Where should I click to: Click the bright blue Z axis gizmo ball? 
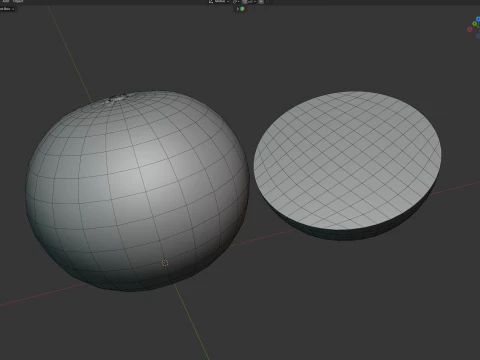(478, 19)
